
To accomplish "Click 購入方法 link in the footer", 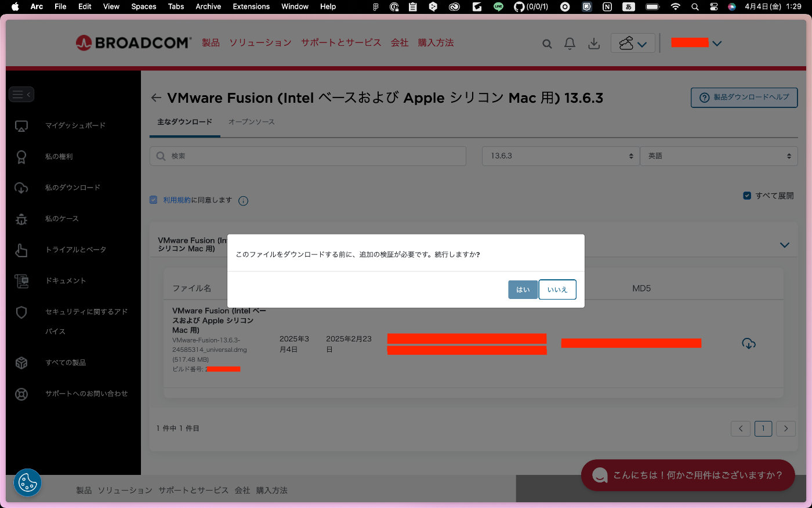I will click(x=272, y=491).
